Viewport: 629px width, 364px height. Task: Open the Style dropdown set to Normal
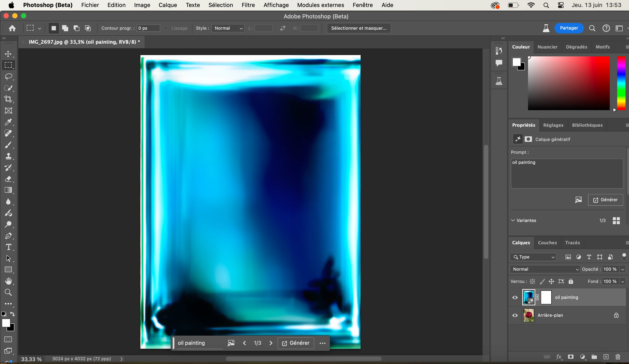tap(228, 28)
